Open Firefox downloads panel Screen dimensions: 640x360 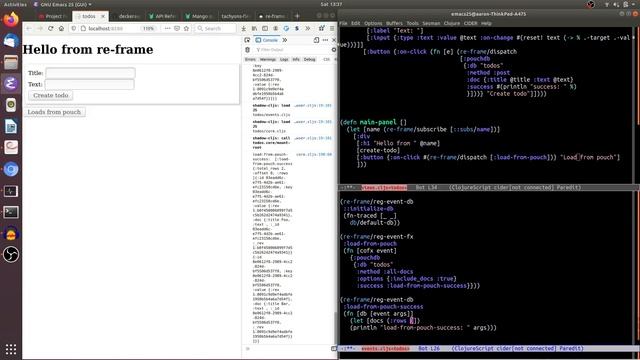point(244,29)
